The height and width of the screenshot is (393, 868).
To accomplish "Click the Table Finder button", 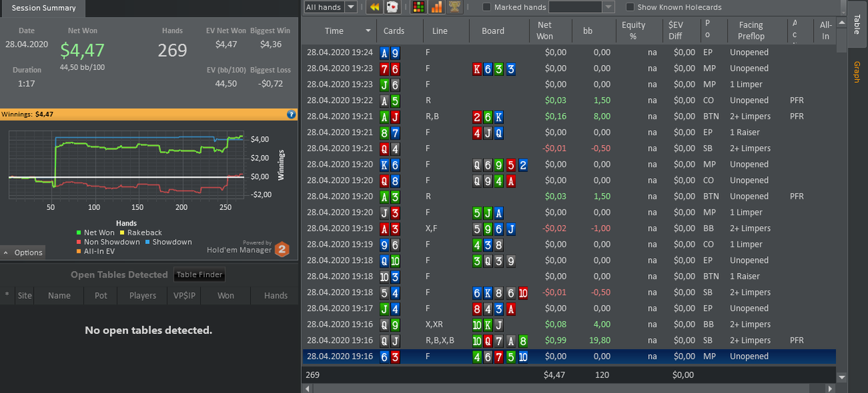I will [x=199, y=274].
